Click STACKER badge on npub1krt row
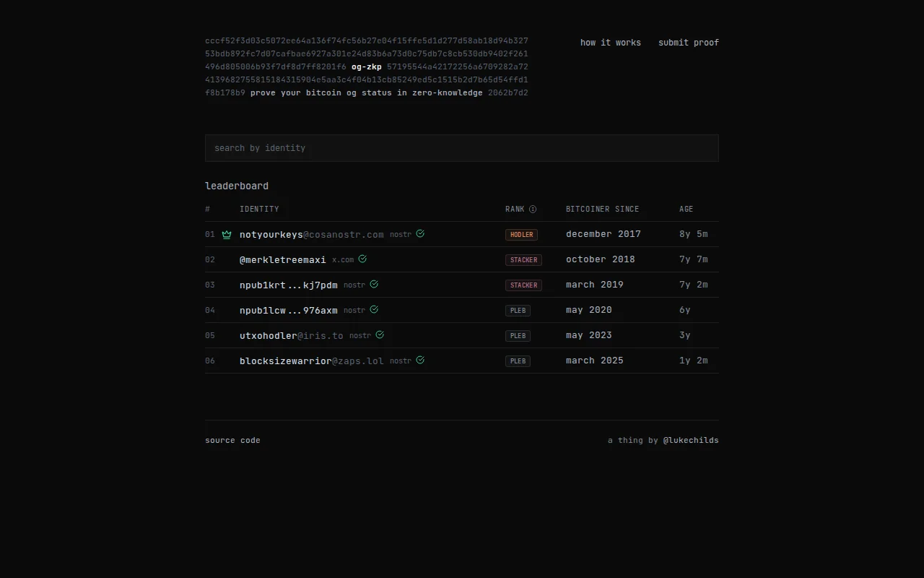This screenshot has height=578, width=924. (x=523, y=285)
